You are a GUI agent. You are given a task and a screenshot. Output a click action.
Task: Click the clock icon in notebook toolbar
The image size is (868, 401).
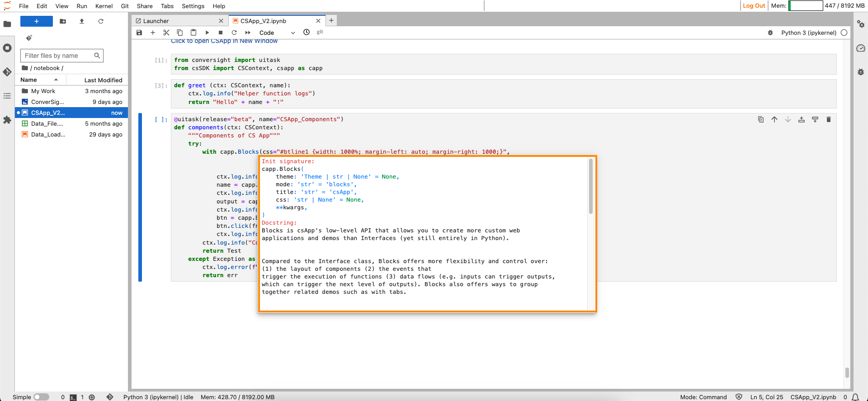point(307,32)
